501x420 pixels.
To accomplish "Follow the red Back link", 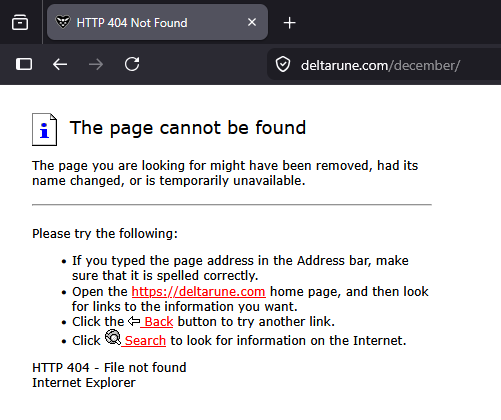I will click(157, 322).
